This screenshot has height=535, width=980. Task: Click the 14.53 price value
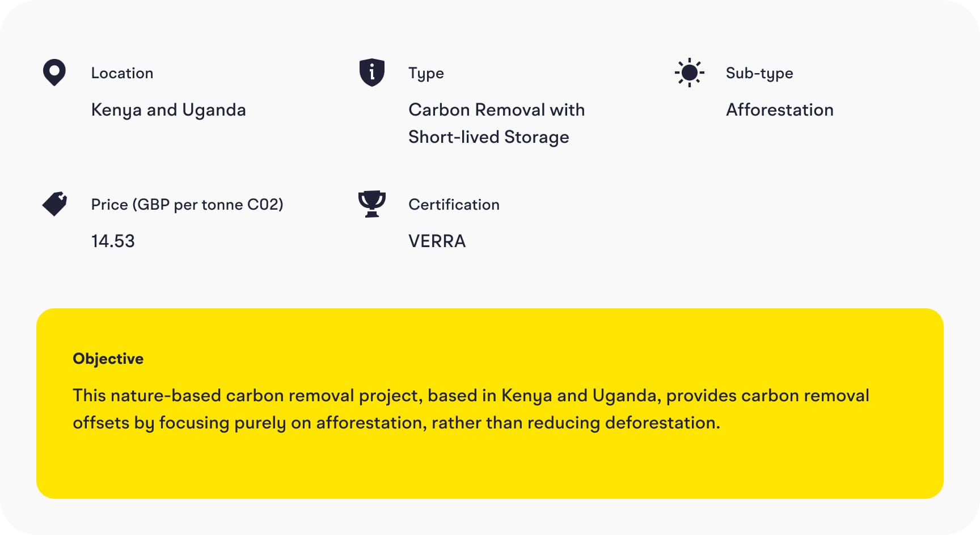113,241
